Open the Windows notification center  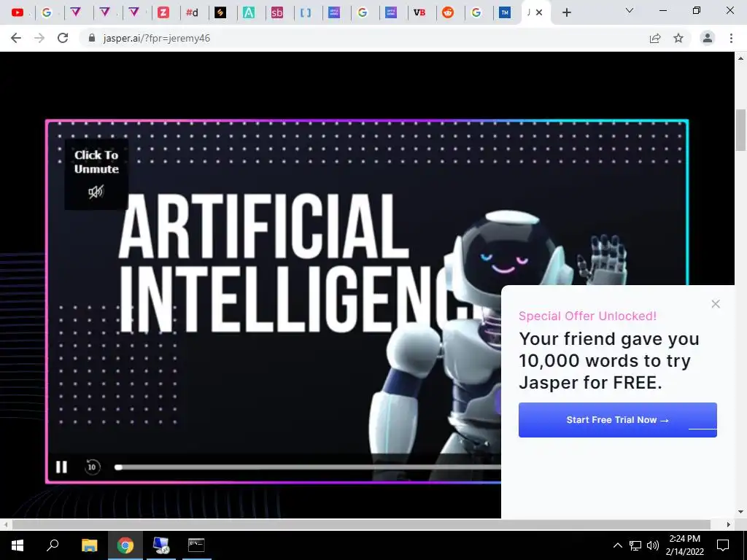(x=723, y=545)
